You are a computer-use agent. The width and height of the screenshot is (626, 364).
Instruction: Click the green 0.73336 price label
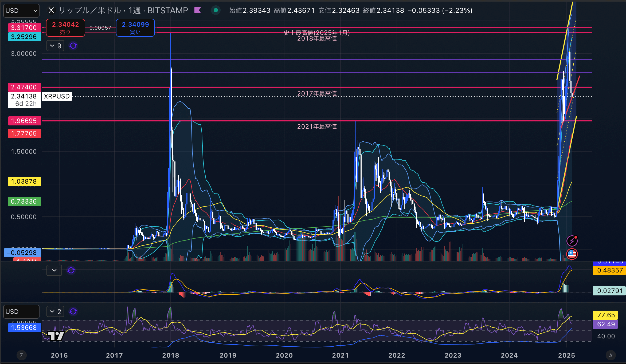(24, 201)
